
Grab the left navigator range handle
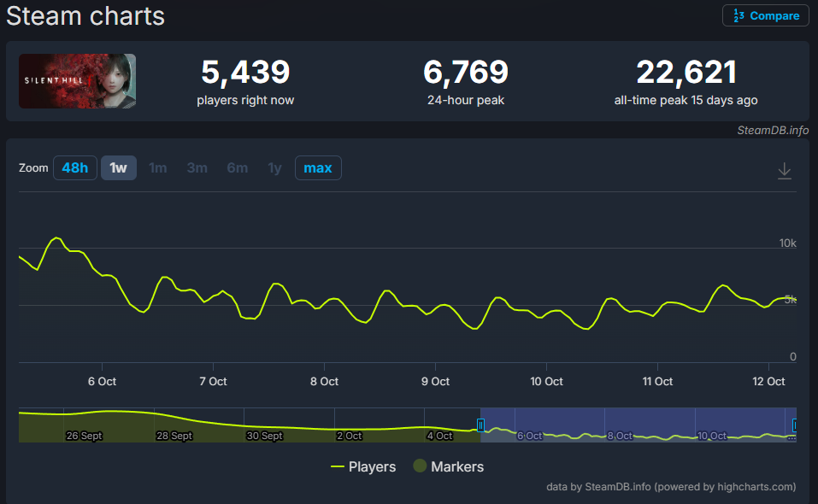(480, 425)
